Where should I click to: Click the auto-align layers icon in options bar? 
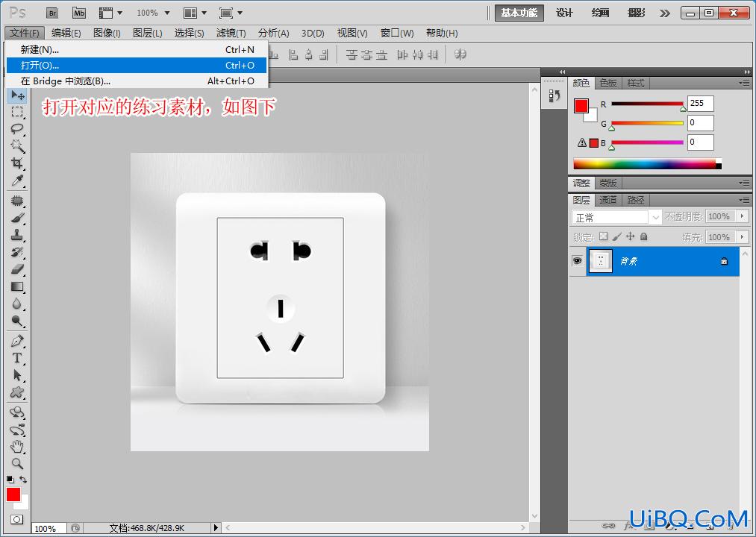tap(460, 54)
